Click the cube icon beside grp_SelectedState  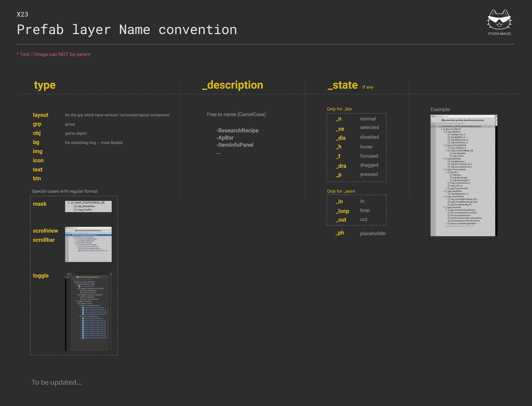coord(446,145)
